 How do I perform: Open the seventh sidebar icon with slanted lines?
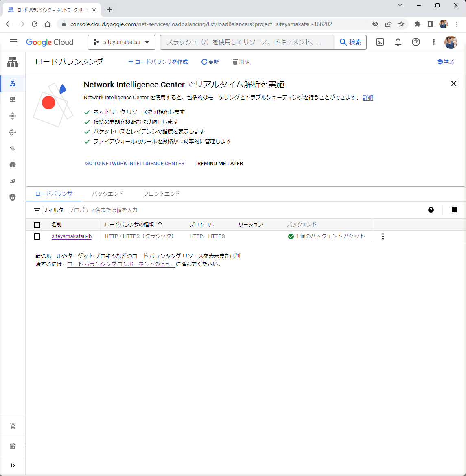click(x=13, y=181)
